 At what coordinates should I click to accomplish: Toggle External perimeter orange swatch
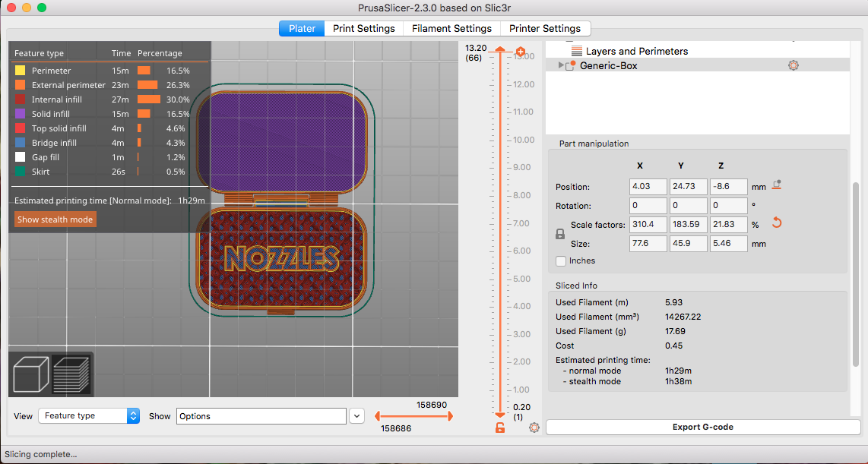pos(20,85)
